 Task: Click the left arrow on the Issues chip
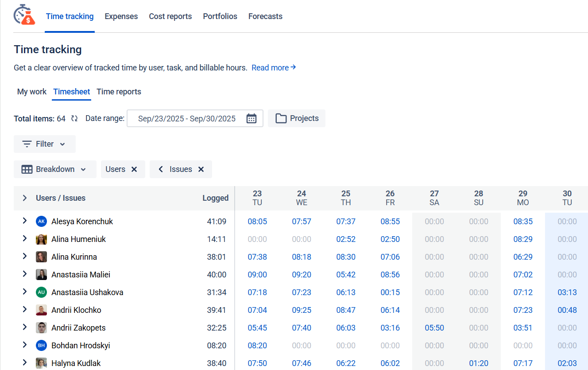tap(161, 169)
